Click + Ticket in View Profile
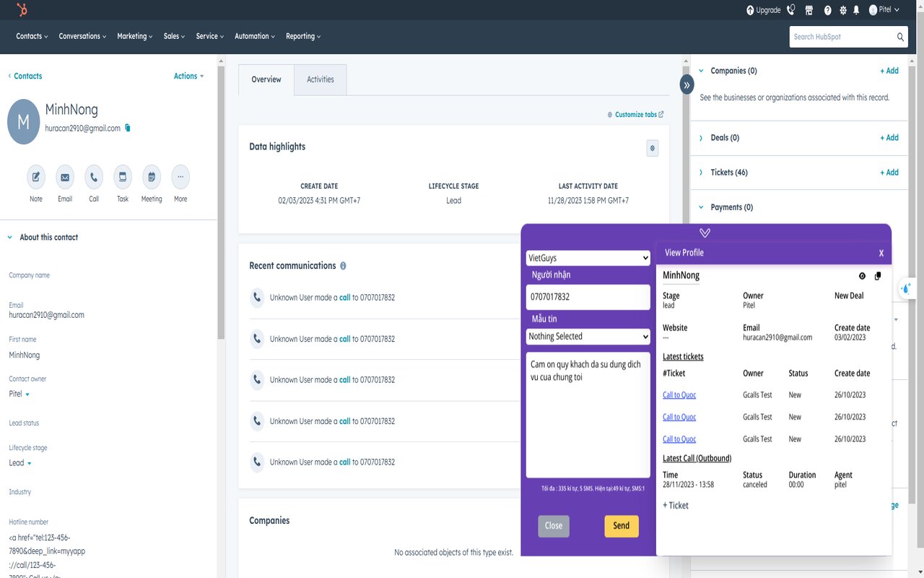 (x=676, y=506)
